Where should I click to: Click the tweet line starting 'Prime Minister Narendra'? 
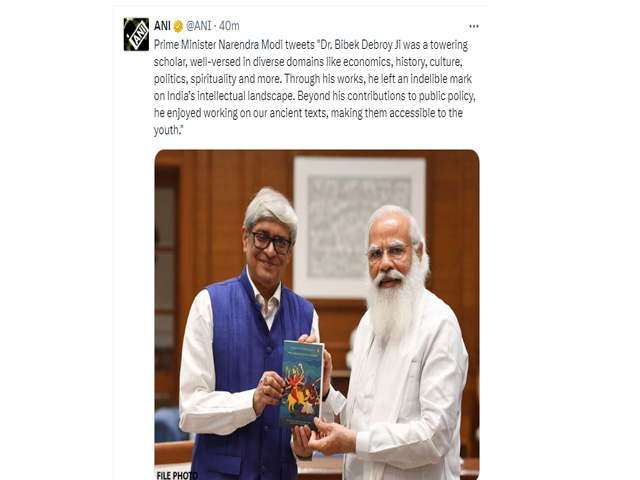311,44
